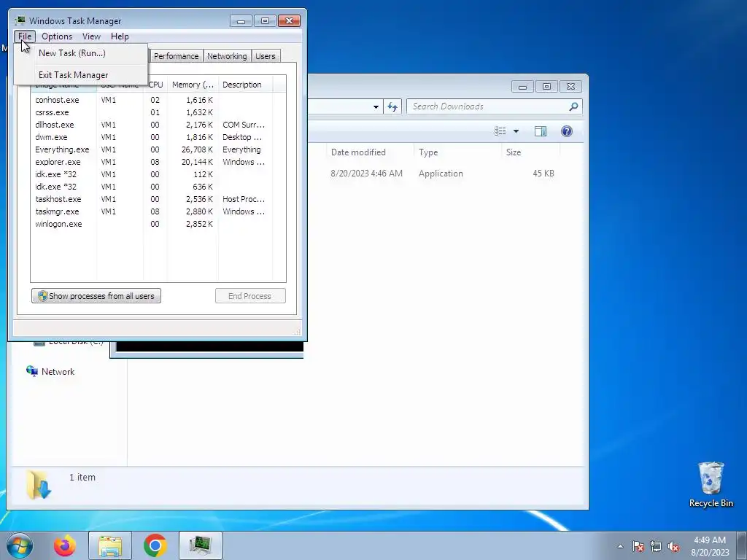The width and height of the screenshot is (747, 560).
Task: Toggle the preview pane icon in Explorer
Action: point(541,131)
